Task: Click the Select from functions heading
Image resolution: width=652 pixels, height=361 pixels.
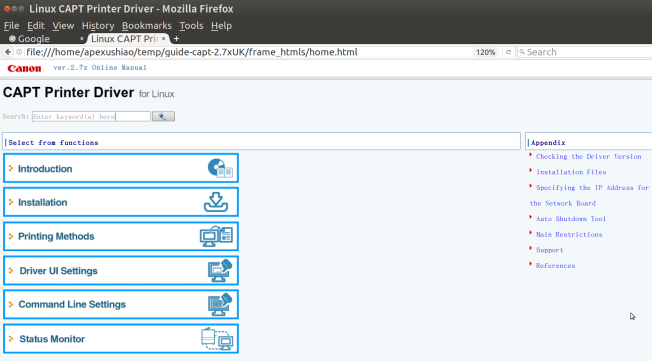Action: (x=53, y=143)
